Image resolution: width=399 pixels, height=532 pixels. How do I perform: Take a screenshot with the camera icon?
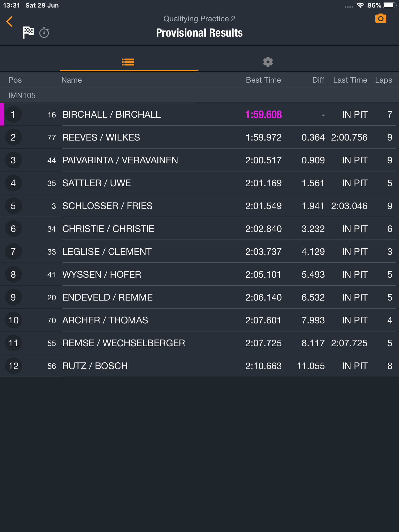[381, 18]
